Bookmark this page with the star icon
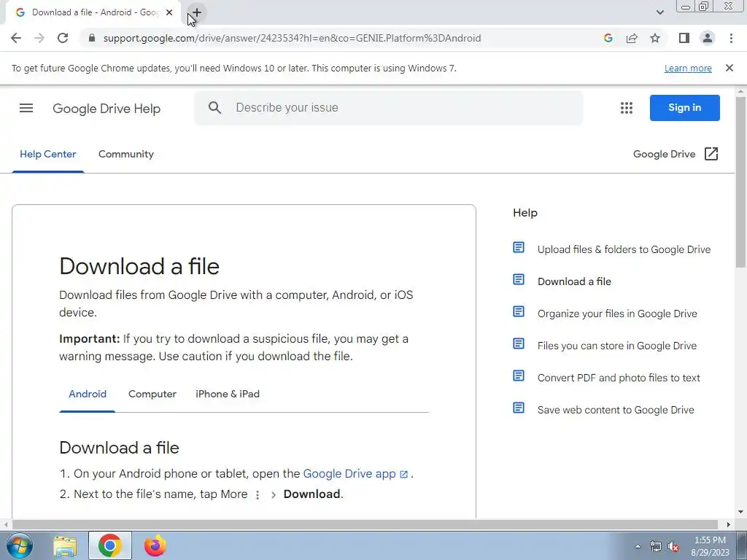 (655, 38)
